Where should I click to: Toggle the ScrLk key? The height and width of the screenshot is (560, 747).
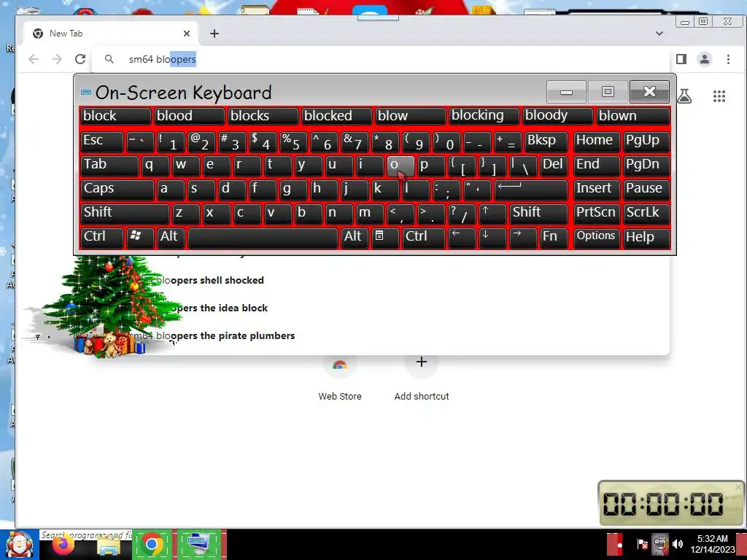coord(646,213)
